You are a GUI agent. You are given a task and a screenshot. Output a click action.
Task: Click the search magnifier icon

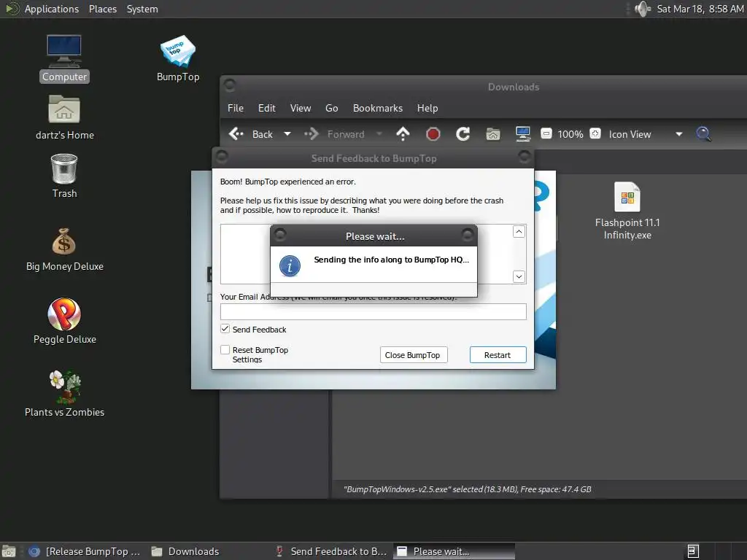(x=704, y=134)
